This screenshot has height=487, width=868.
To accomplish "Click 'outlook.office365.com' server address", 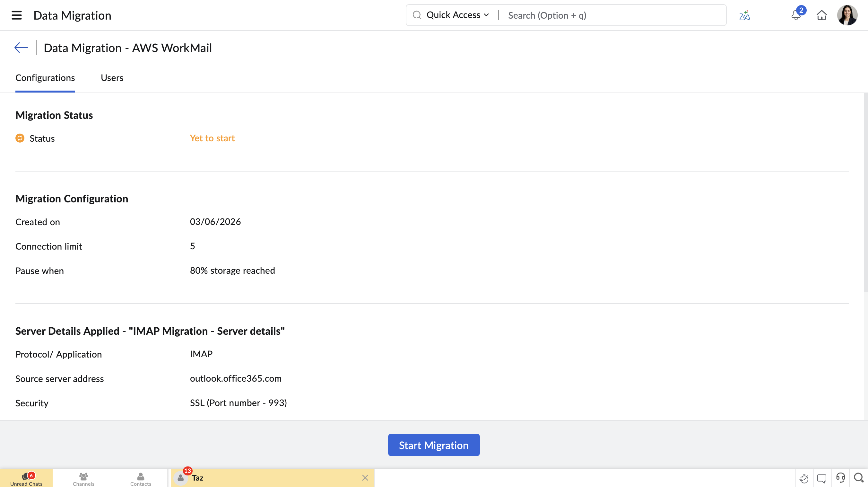I will [x=236, y=378].
